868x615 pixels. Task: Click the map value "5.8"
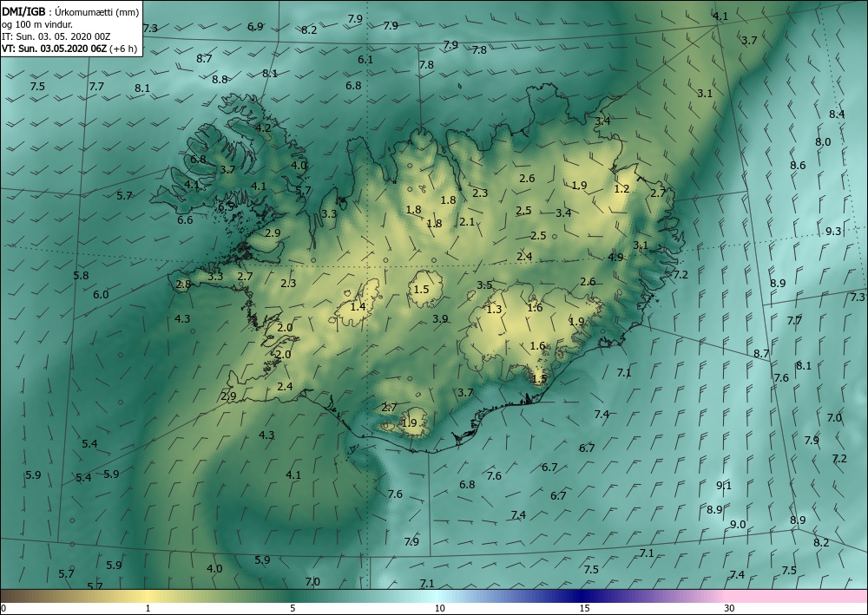click(x=81, y=276)
